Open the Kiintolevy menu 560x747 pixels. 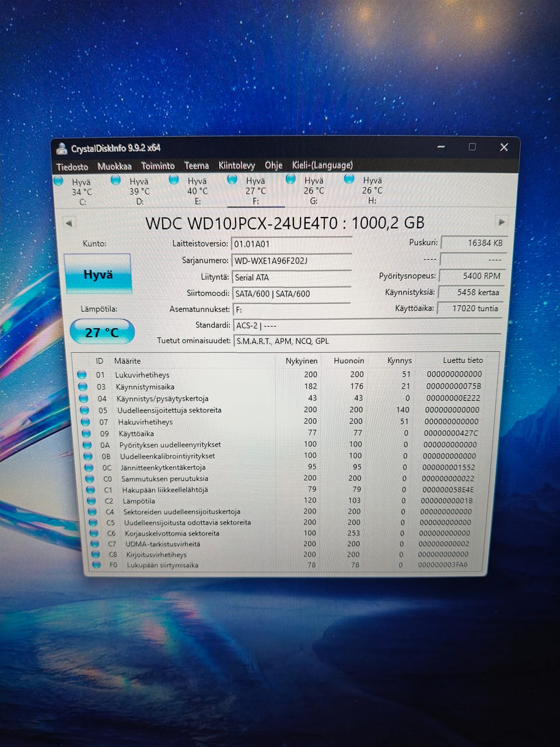pos(237,166)
